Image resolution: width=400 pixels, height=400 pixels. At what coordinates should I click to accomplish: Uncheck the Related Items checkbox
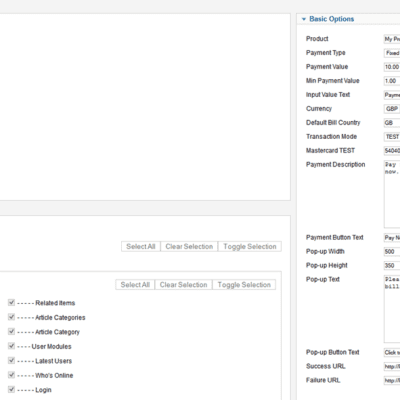pos(11,302)
